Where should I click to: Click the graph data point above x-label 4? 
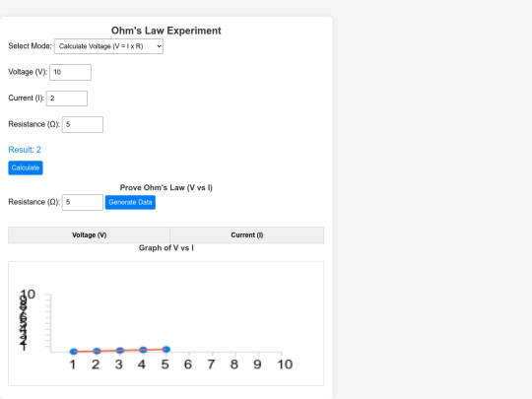point(143,350)
